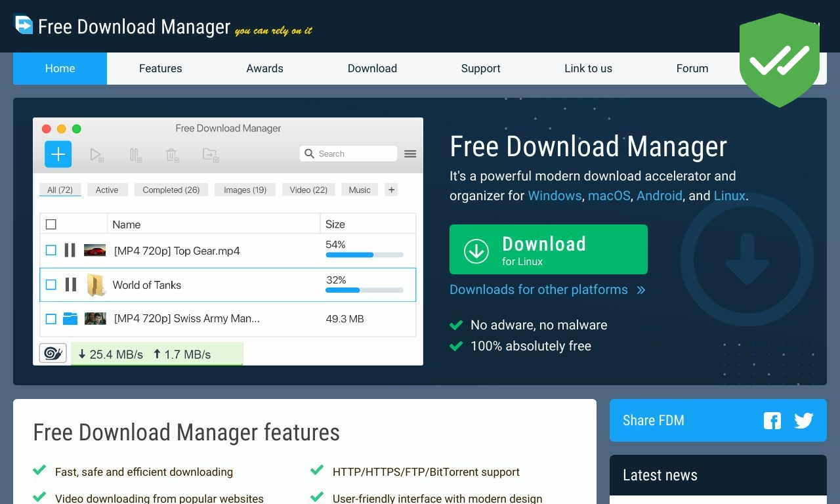Viewport: 840px width, 504px height.
Task: Click the "[MP4 720p] Top Gear.mp4" file name
Action: (x=177, y=251)
